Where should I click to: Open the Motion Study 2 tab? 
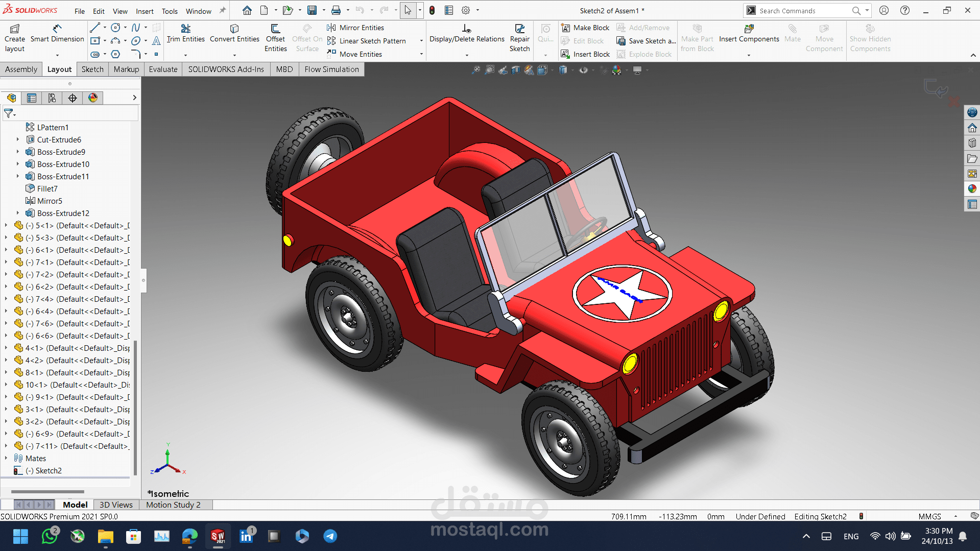pyautogui.click(x=173, y=505)
